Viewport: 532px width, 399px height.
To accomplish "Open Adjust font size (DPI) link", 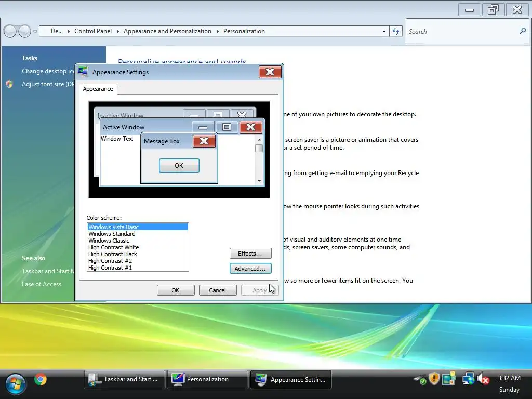I will (48, 84).
